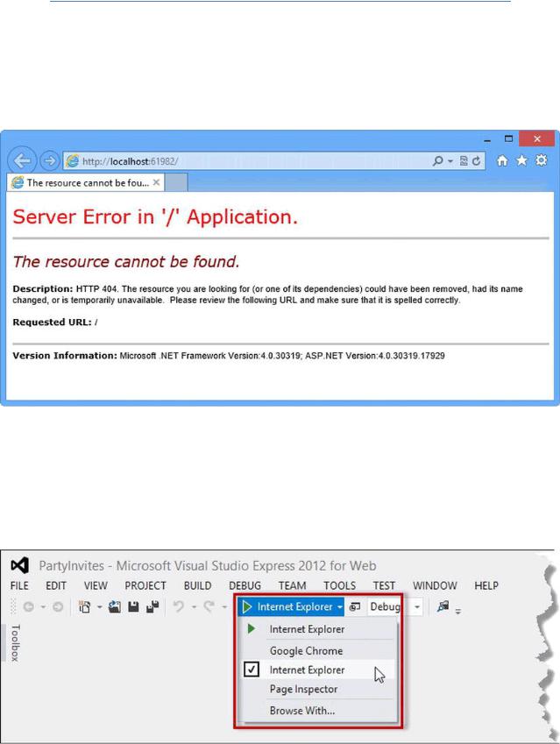Expand New Project dropdown arrow
The height and width of the screenshot is (744, 560).
(99, 607)
